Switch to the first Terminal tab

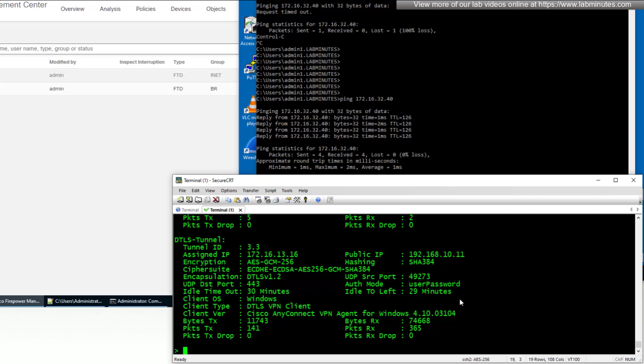(188, 210)
